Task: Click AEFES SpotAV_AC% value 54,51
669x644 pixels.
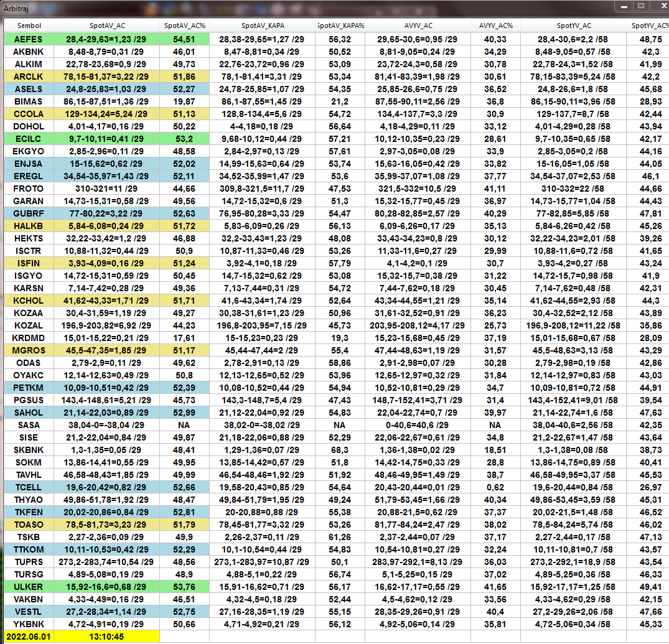Action: click(x=184, y=39)
